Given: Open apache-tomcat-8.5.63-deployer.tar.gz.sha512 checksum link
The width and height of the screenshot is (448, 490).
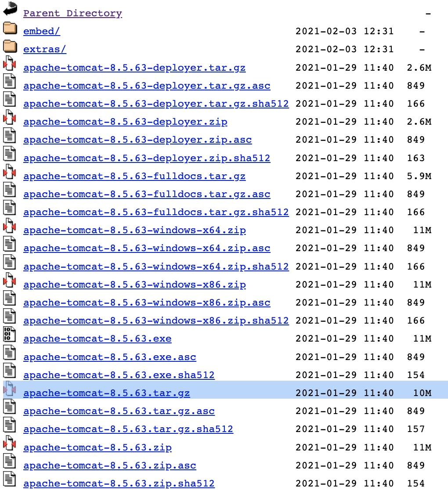Looking at the screenshot, I should [156, 104].
